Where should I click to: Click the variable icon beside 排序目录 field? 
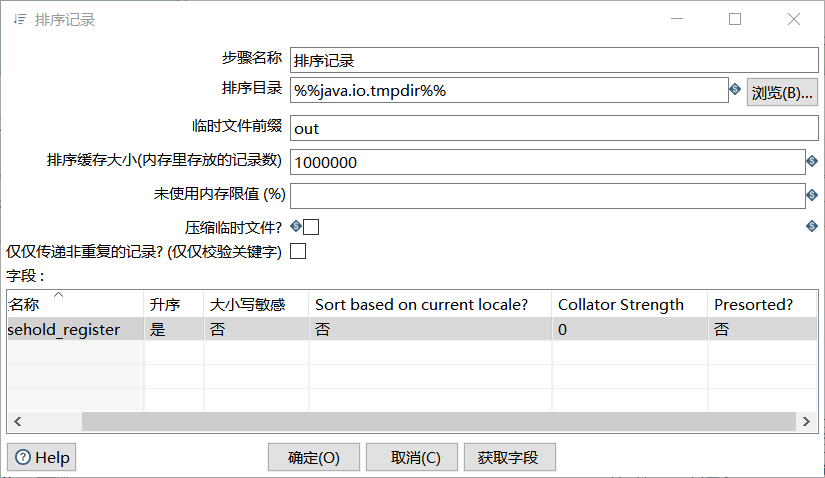[735, 89]
